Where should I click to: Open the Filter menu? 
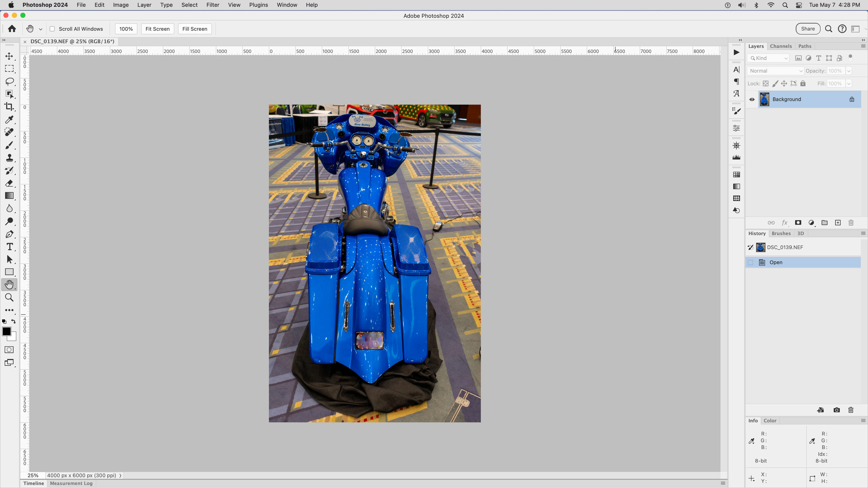213,5
